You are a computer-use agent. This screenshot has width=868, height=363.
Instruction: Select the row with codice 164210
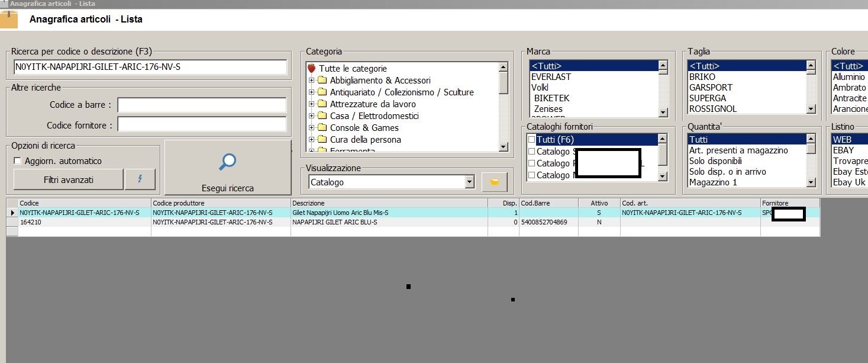click(413, 222)
